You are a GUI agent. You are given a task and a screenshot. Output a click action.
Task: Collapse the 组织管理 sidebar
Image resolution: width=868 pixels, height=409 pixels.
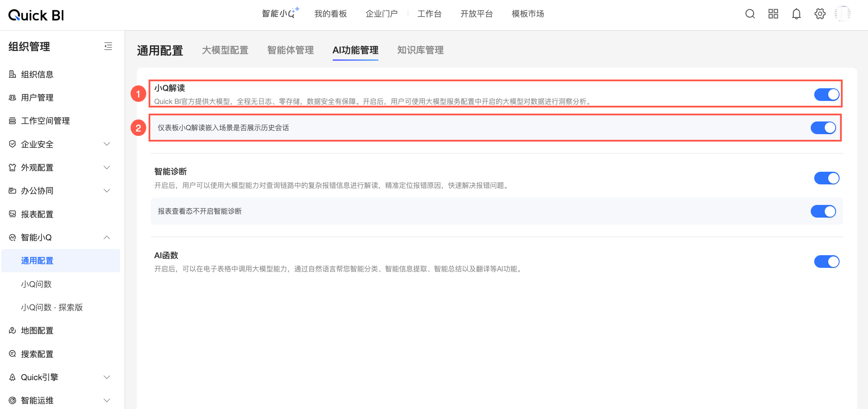pos(108,46)
